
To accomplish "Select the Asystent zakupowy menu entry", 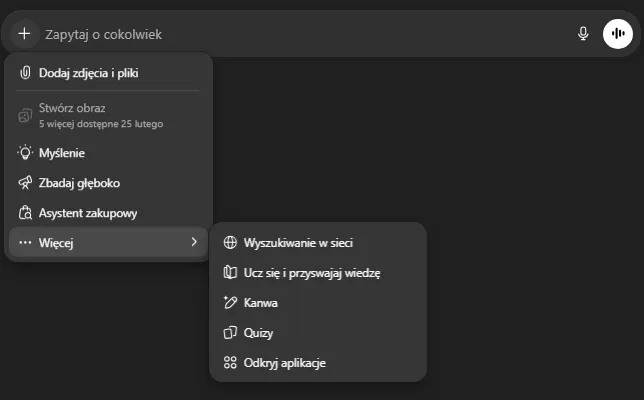I will tap(88, 213).
